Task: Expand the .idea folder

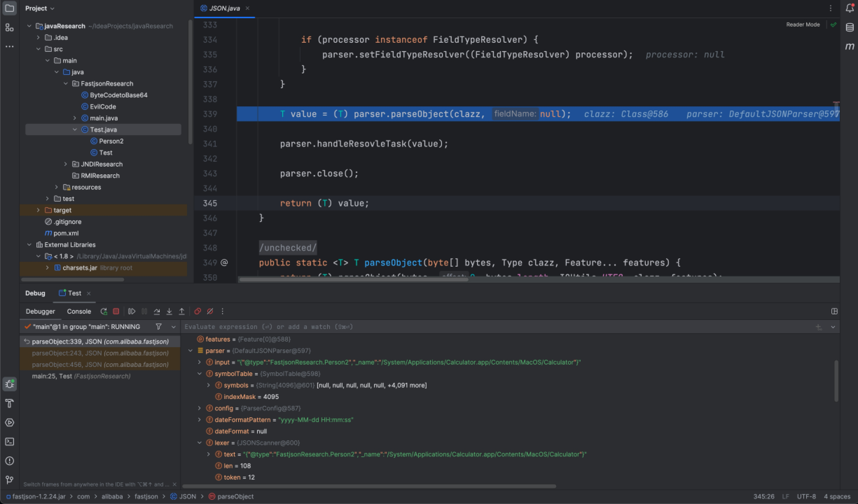Action: pos(38,37)
